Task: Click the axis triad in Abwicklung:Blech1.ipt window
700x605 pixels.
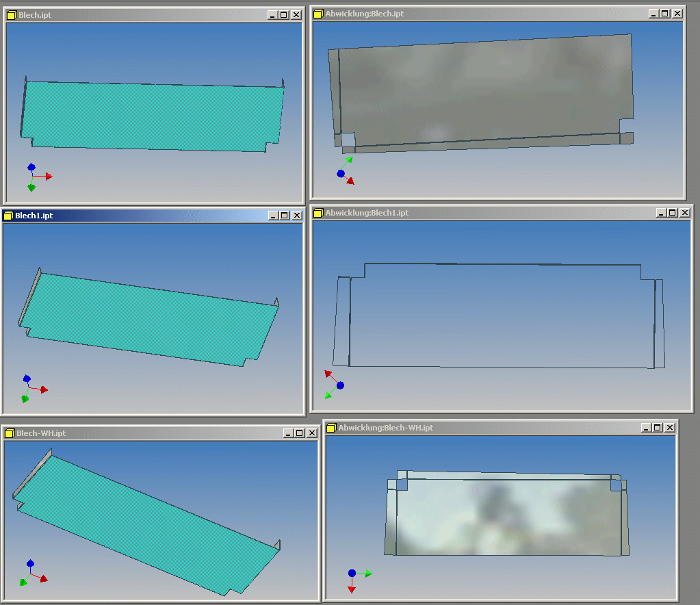Action: pyautogui.click(x=335, y=385)
